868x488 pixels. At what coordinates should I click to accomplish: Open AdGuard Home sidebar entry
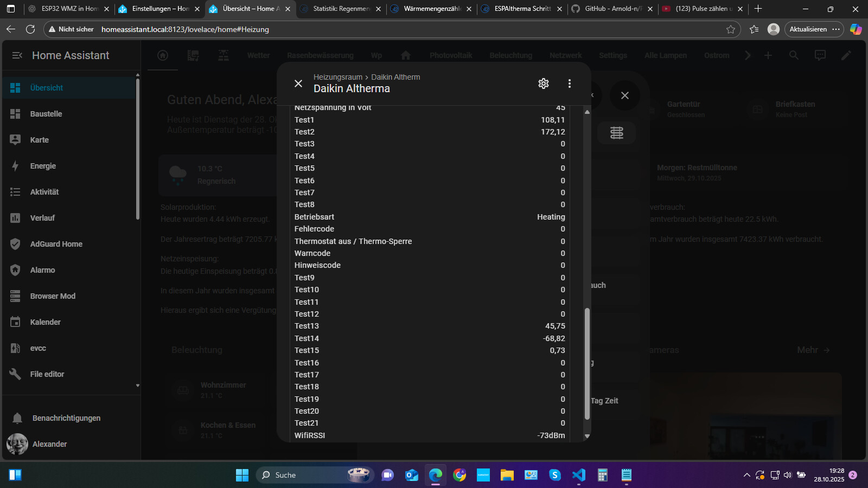point(56,244)
